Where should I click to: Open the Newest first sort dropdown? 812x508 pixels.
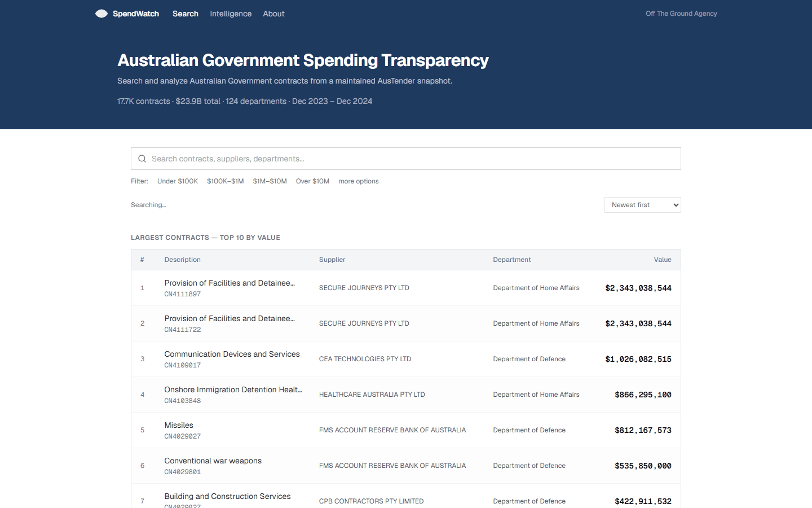point(643,205)
